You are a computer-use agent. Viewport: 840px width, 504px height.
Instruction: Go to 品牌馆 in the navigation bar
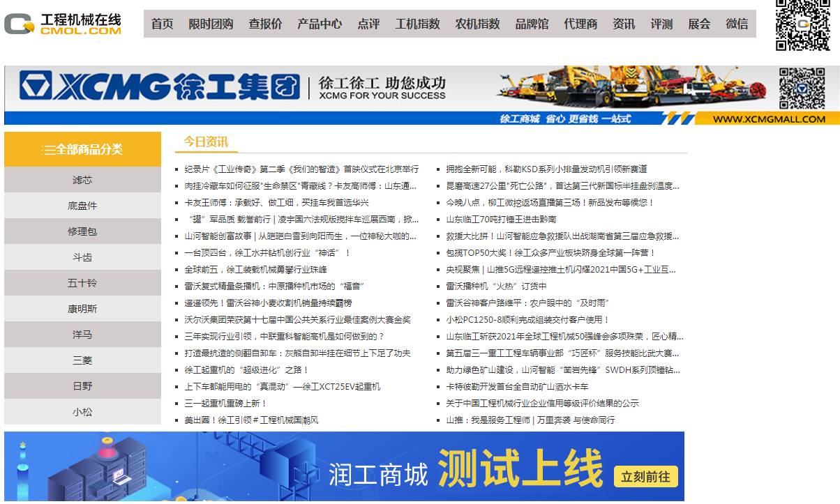point(532,24)
